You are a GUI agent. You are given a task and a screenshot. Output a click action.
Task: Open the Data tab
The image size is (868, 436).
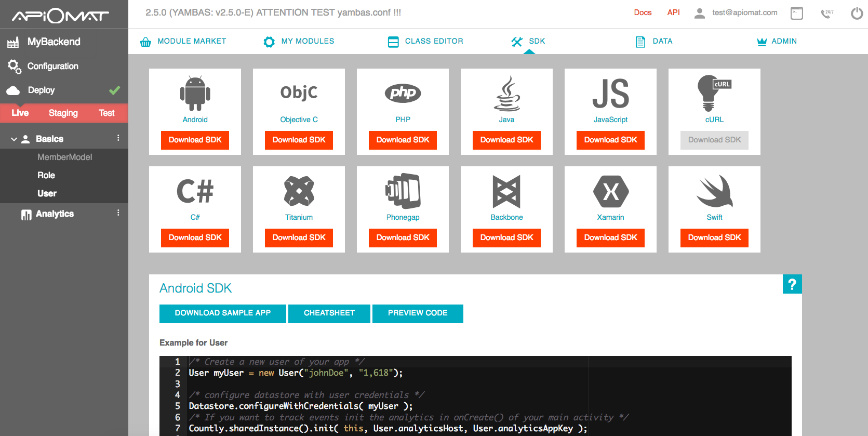[654, 41]
